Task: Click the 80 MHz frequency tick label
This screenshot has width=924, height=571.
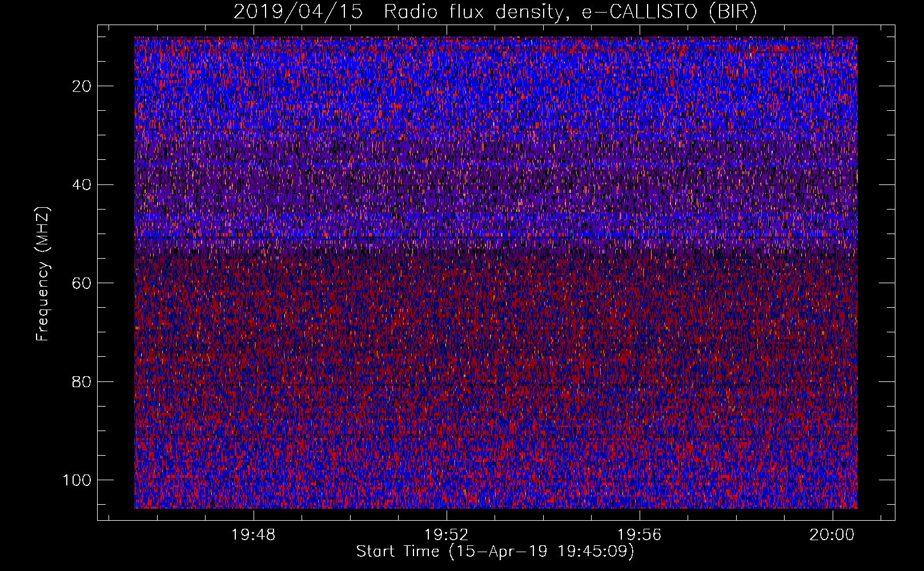Action: tap(82, 381)
